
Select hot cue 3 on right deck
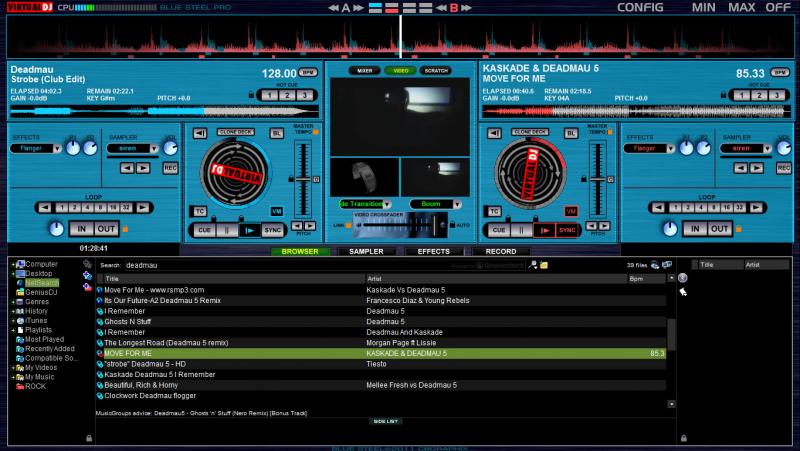tap(777, 95)
